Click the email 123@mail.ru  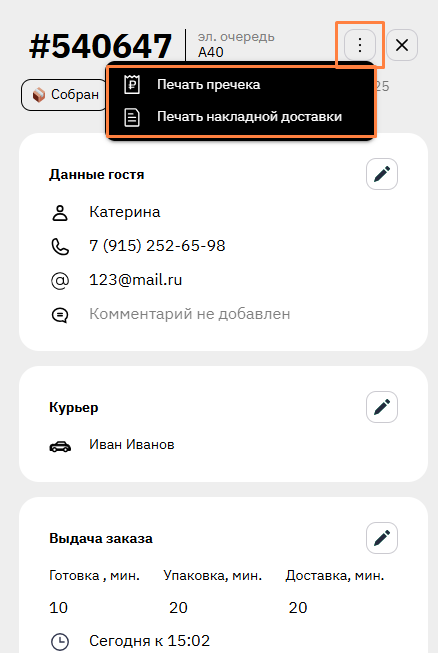(x=136, y=280)
